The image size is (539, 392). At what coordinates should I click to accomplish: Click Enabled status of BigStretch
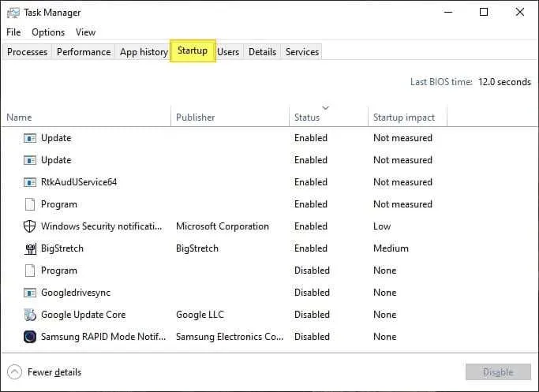[x=311, y=248]
